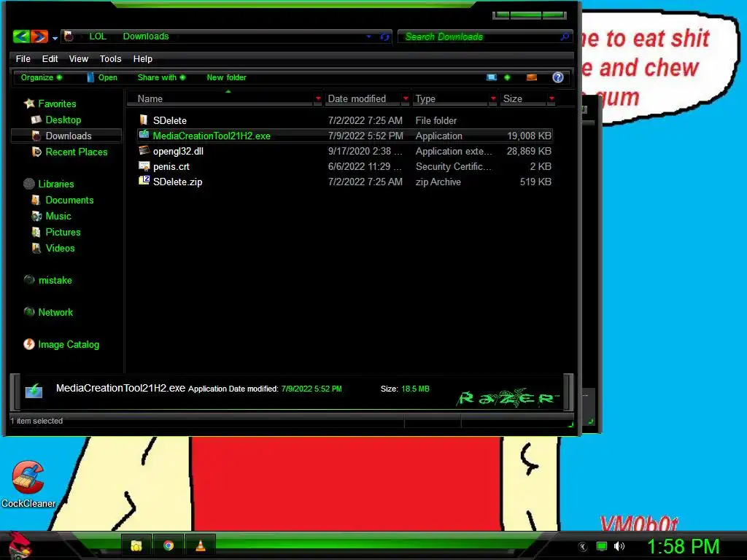Select the penis.crt certificate file
The image size is (747, 560).
345,166
